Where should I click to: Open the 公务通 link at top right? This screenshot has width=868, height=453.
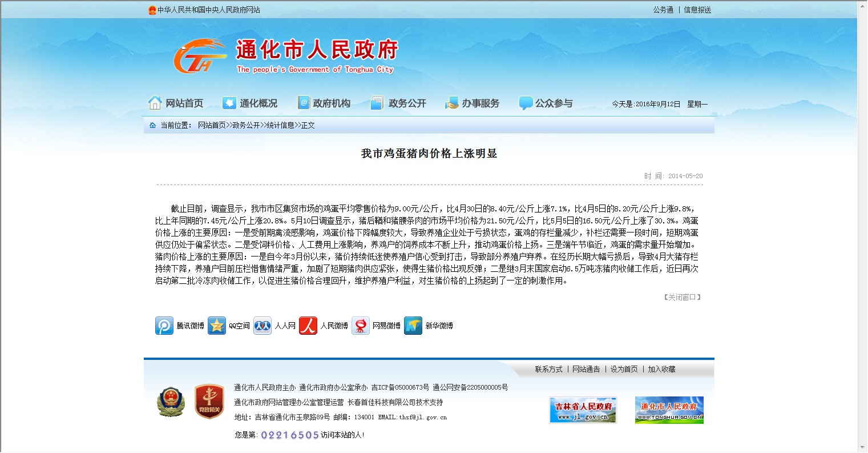[663, 10]
